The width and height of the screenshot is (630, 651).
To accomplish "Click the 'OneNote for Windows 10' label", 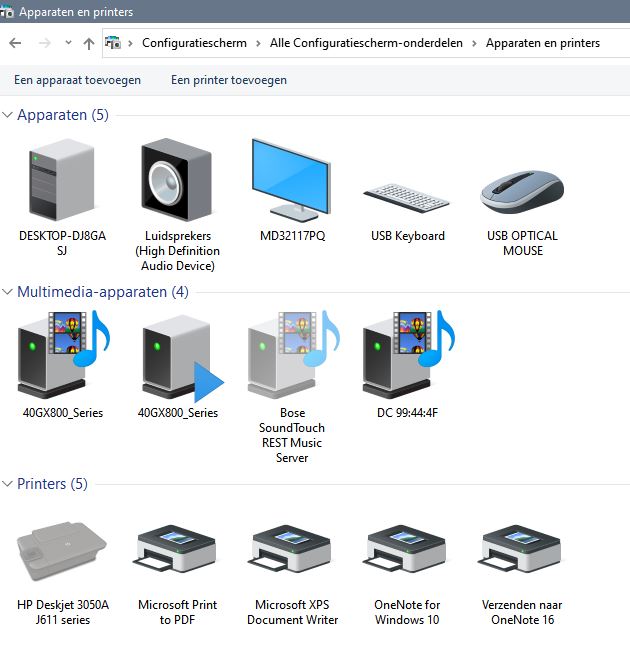I will coord(407,612).
